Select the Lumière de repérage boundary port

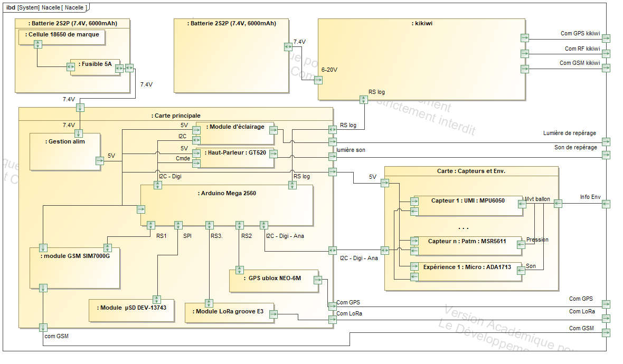tap(606, 142)
